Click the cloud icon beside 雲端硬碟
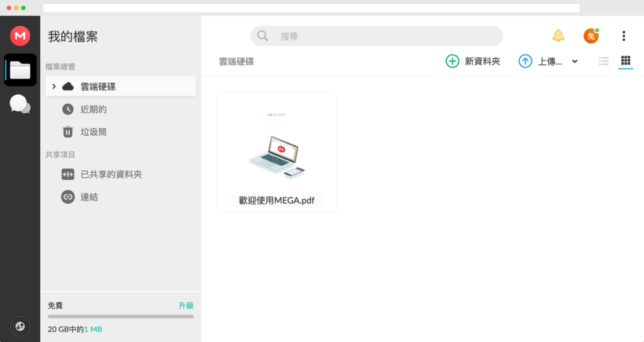The image size is (644, 342). point(68,86)
